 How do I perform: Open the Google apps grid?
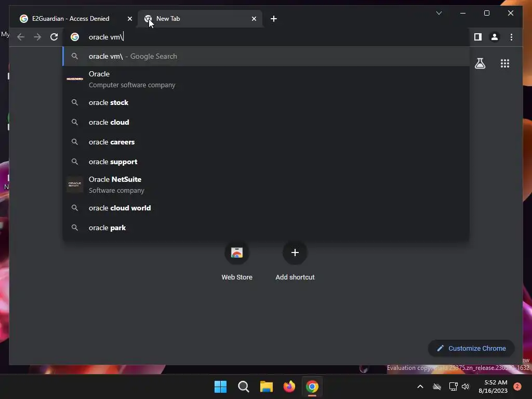point(504,63)
